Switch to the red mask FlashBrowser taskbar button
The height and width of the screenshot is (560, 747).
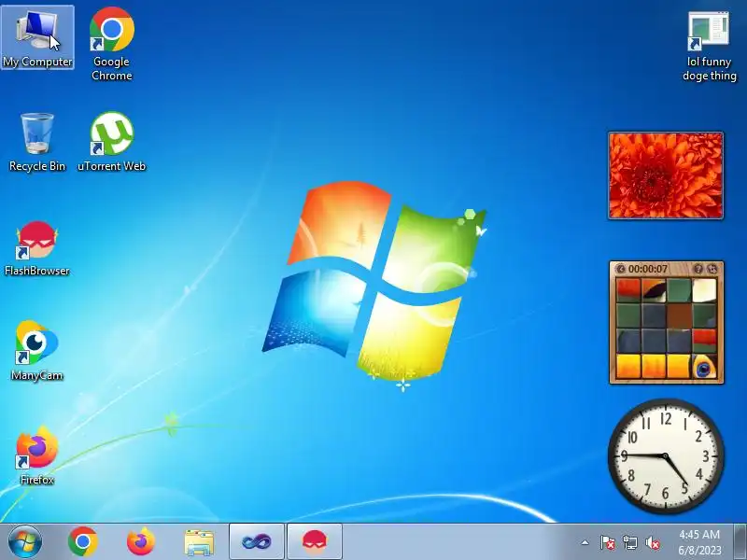pyautogui.click(x=315, y=541)
